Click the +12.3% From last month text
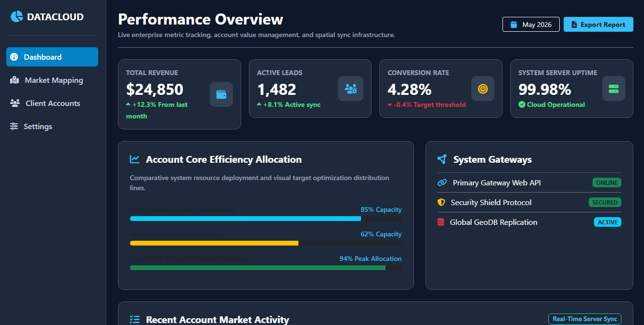The width and height of the screenshot is (644, 325). (x=157, y=110)
